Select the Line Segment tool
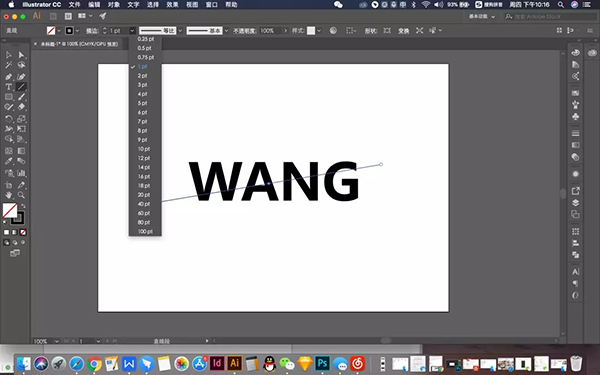 click(x=21, y=87)
